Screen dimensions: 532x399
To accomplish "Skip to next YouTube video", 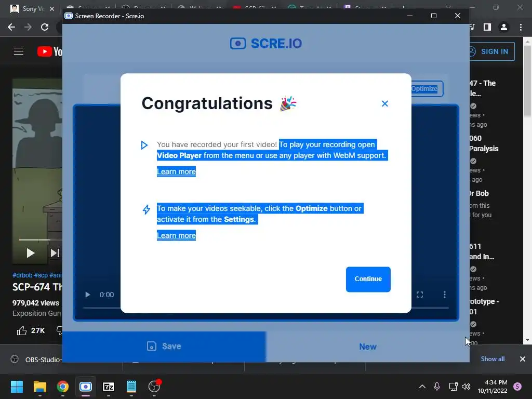I will click(x=55, y=253).
